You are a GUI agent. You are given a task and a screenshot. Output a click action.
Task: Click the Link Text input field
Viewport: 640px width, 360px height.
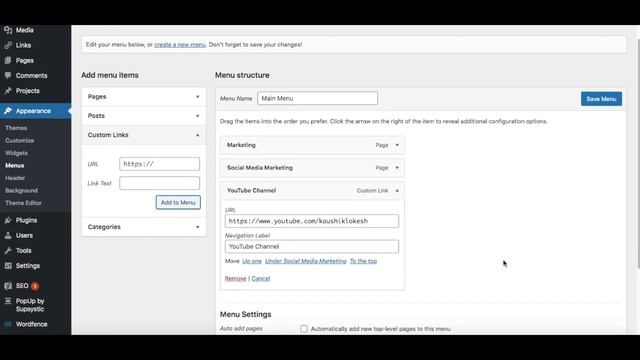160,183
